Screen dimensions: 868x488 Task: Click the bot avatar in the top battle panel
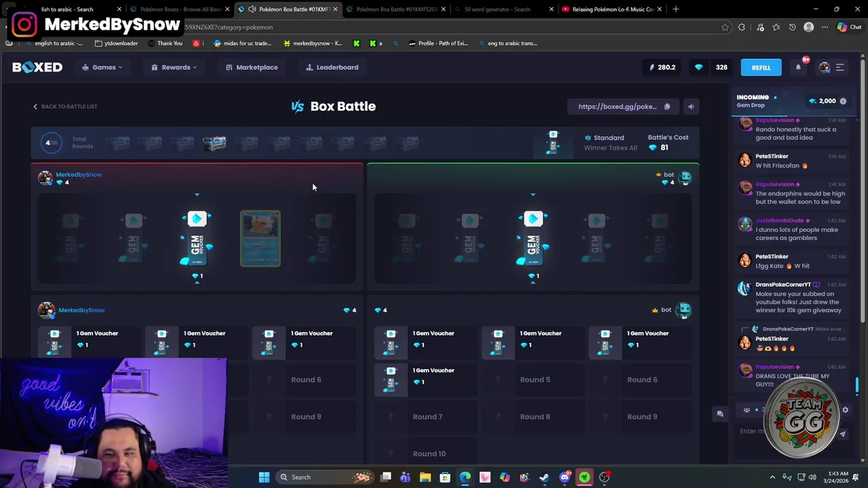685,178
